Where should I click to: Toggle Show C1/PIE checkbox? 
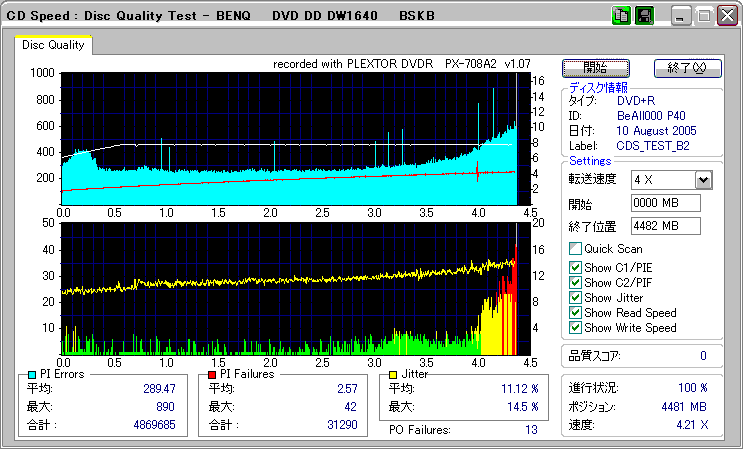(575, 267)
